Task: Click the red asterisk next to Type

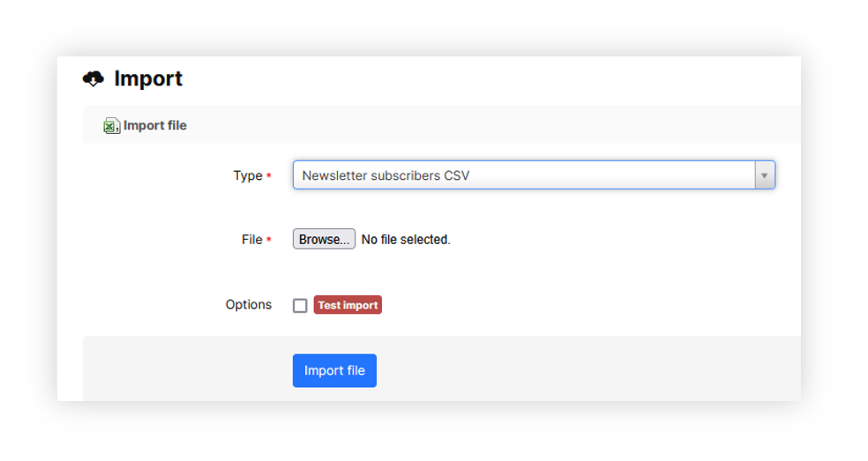Action: click(269, 176)
